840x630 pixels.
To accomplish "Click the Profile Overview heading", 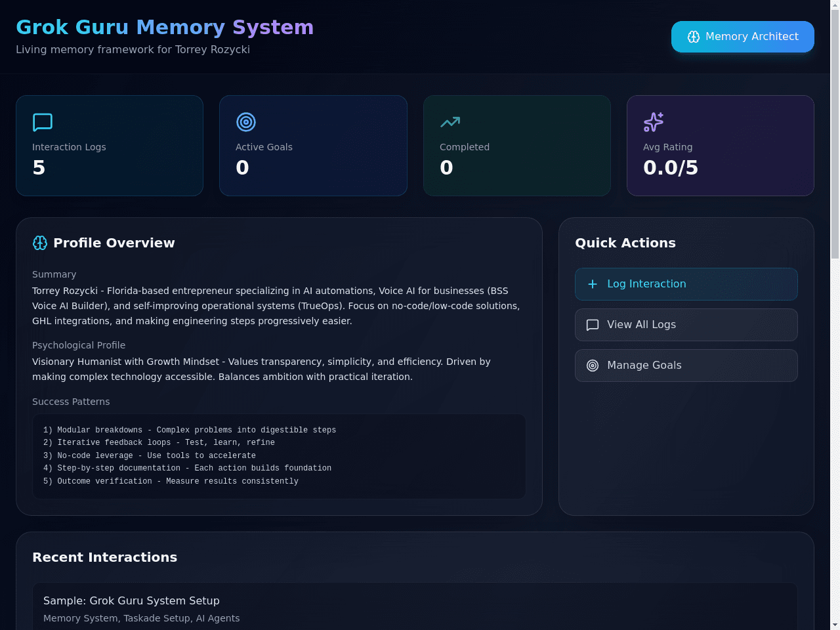I will (114, 243).
